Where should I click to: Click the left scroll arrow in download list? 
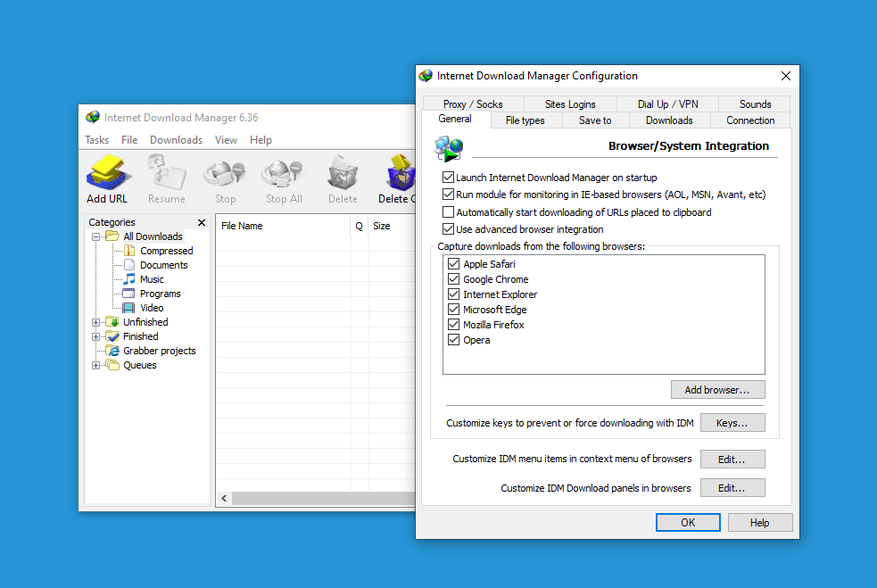[x=224, y=498]
